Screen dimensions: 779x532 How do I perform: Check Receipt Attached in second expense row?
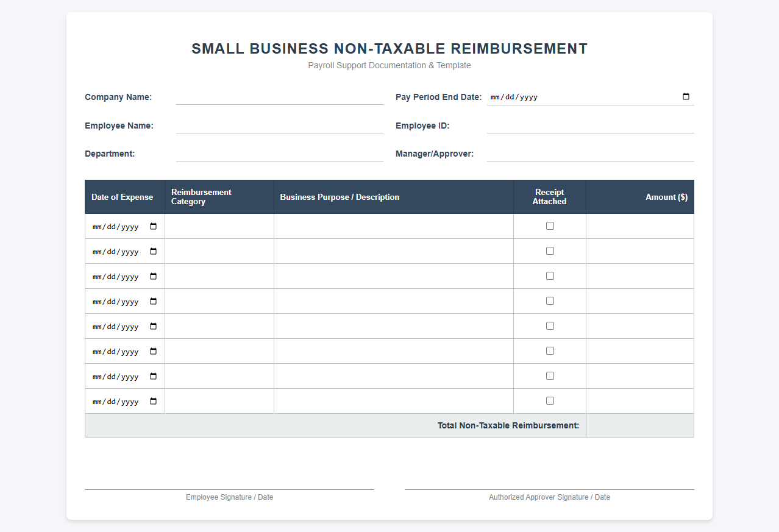(550, 250)
